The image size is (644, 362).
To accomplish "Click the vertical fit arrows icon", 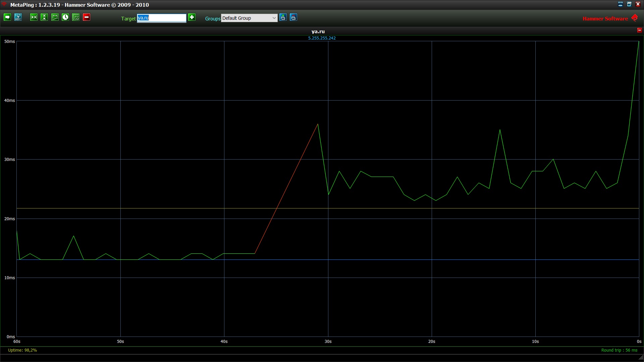I will click(x=44, y=17).
